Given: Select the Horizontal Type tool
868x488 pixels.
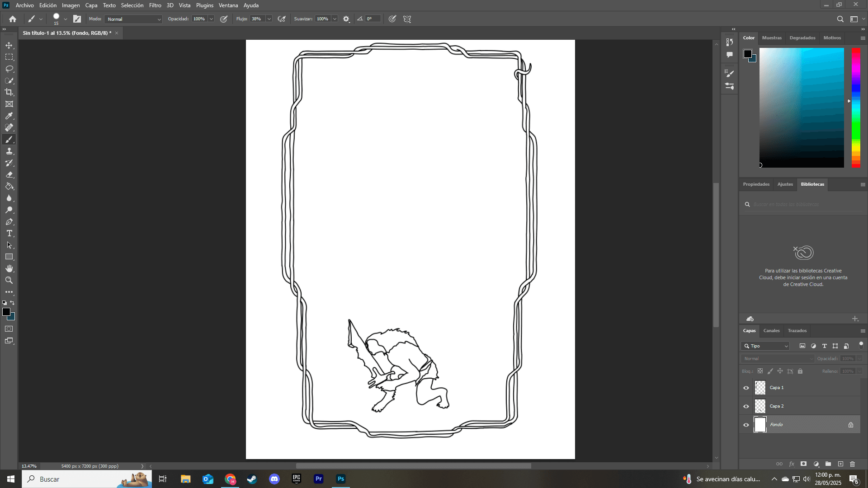Looking at the screenshot, I should click(x=9, y=234).
